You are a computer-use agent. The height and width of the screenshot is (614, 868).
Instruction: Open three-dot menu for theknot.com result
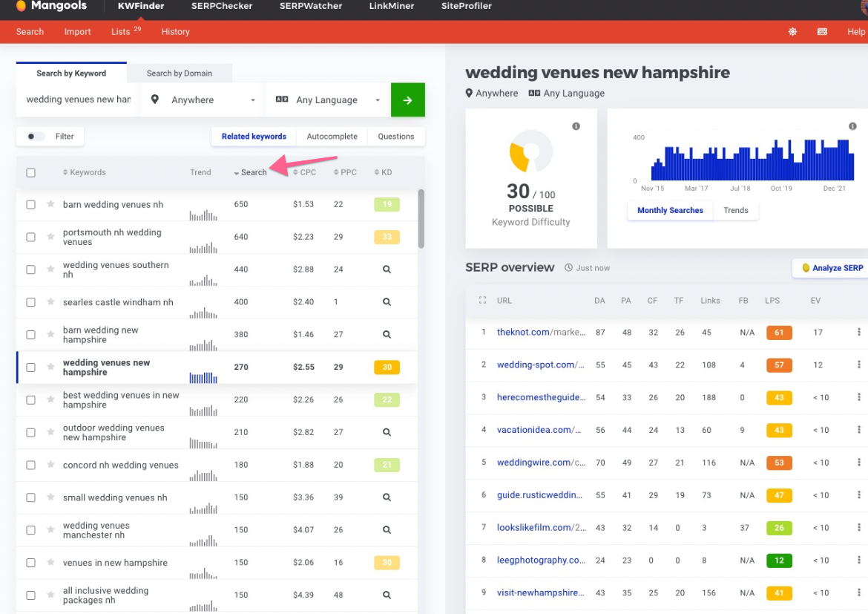859,332
